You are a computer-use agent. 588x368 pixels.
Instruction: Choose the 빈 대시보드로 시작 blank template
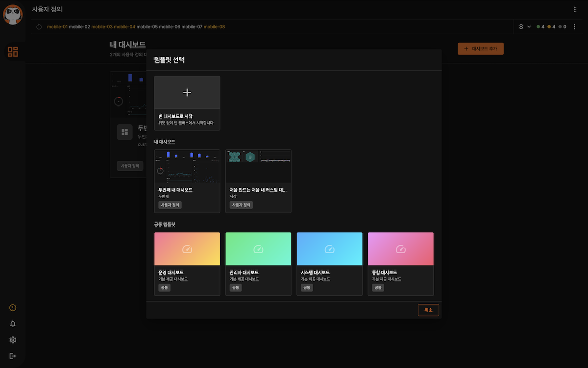point(187,103)
